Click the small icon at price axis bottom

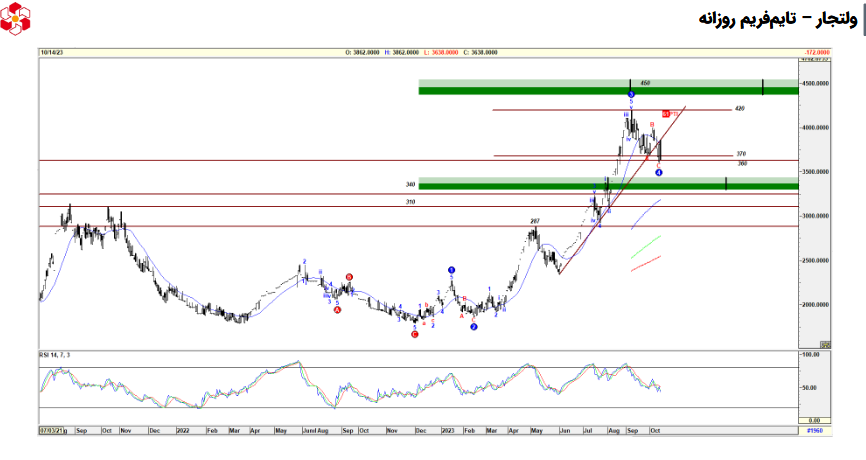[x=825, y=343]
